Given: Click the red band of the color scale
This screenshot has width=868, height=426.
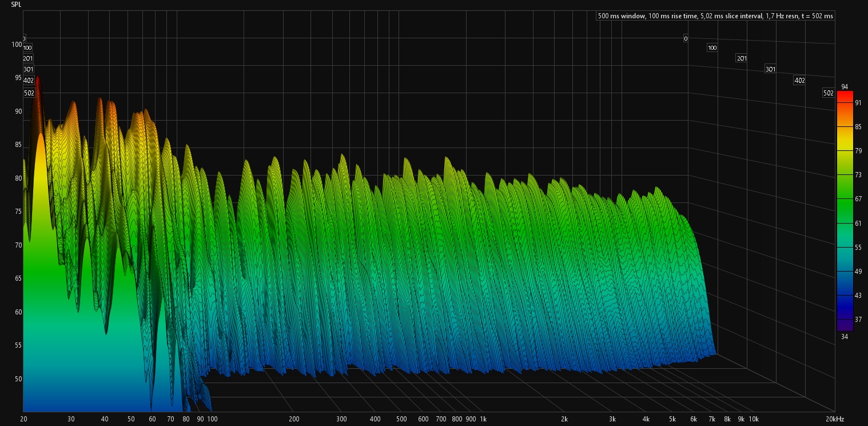Looking at the screenshot, I should [844, 98].
